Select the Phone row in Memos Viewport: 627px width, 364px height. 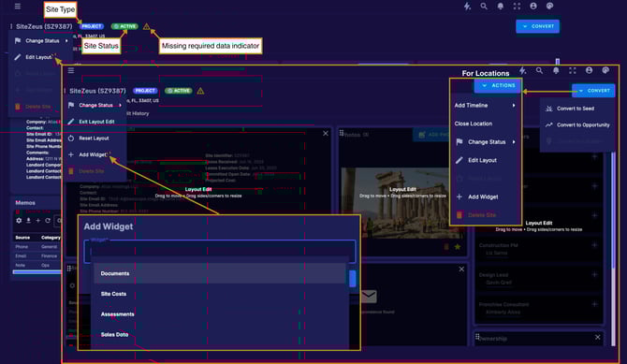[36, 247]
